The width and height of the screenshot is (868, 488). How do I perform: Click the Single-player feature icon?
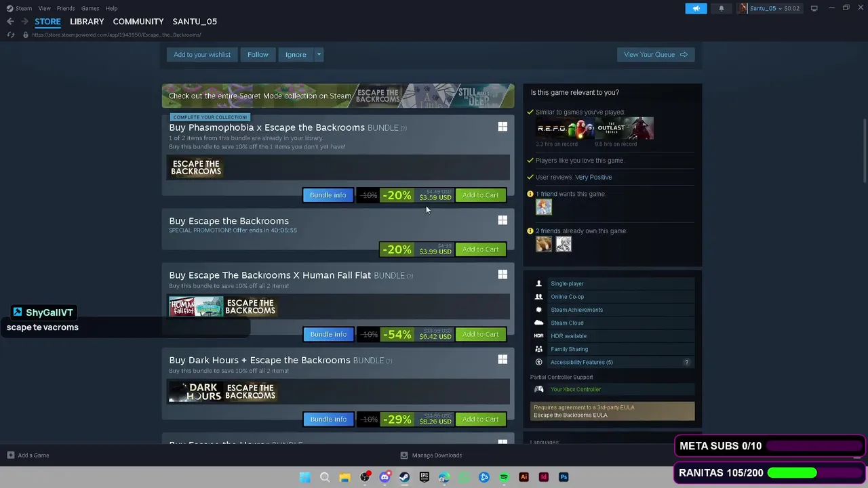[x=539, y=284]
